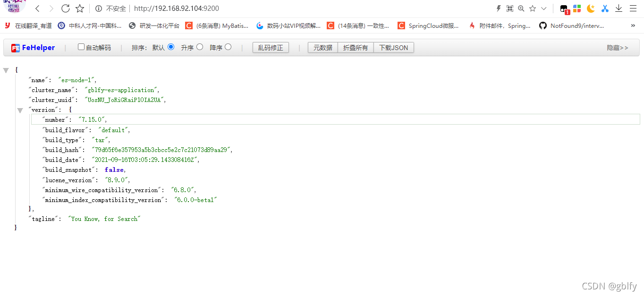Select the 升序 sort radio button
Screen dimensions: 644x296
[x=200, y=47]
